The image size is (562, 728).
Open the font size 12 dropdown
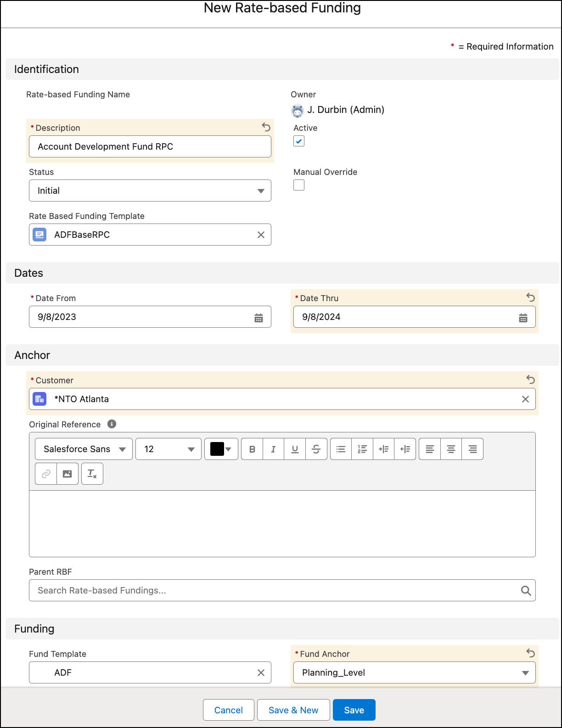coord(169,449)
